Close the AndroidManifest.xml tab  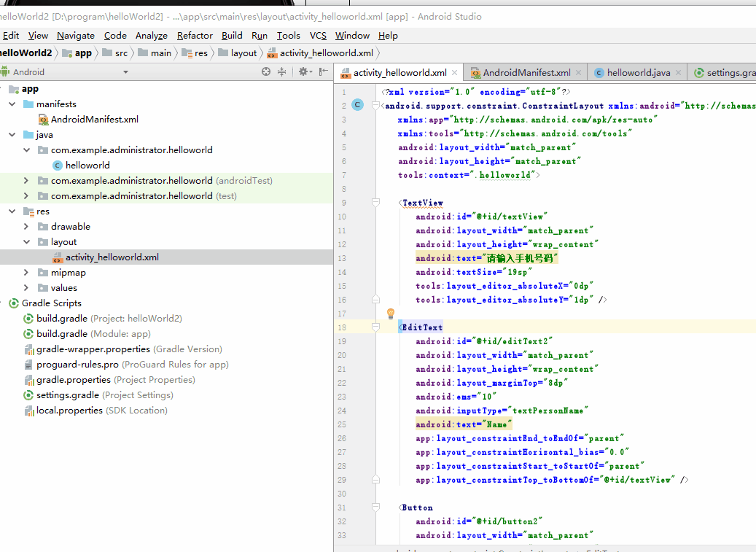[578, 73]
